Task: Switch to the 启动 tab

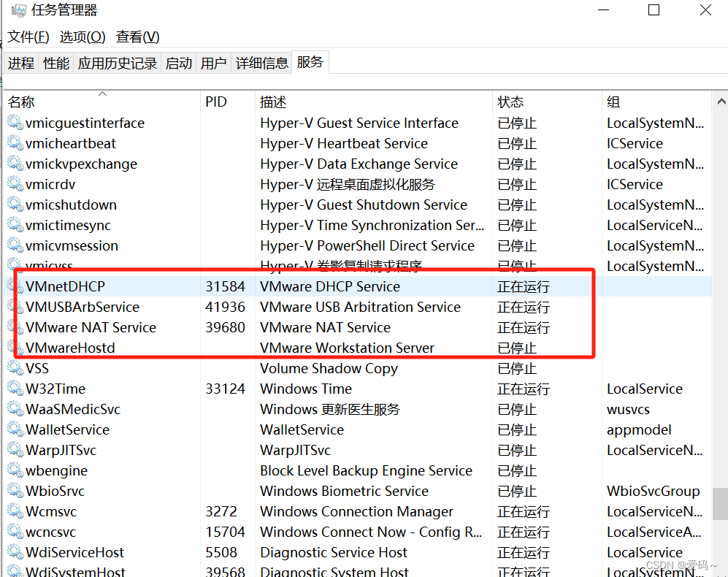Action: [179, 63]
